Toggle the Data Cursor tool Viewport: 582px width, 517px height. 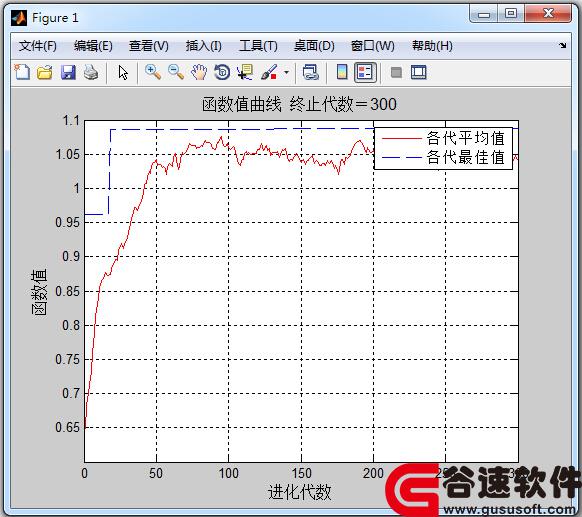(x=245, y=72)
